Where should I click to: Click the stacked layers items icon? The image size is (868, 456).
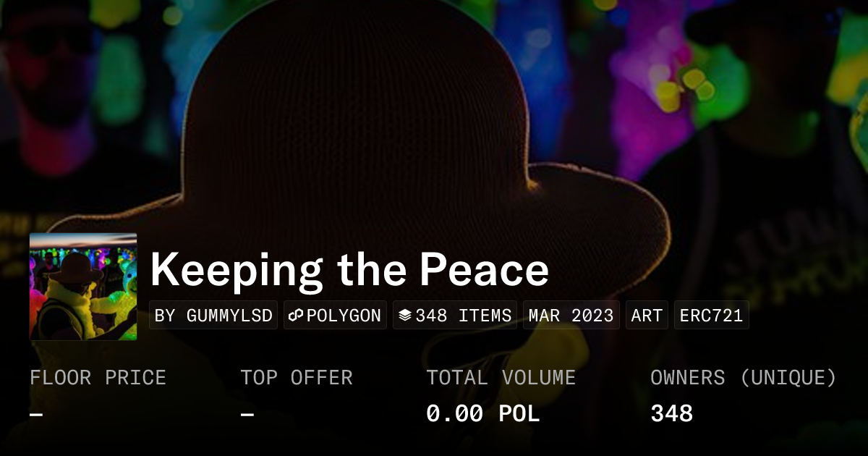405,316
